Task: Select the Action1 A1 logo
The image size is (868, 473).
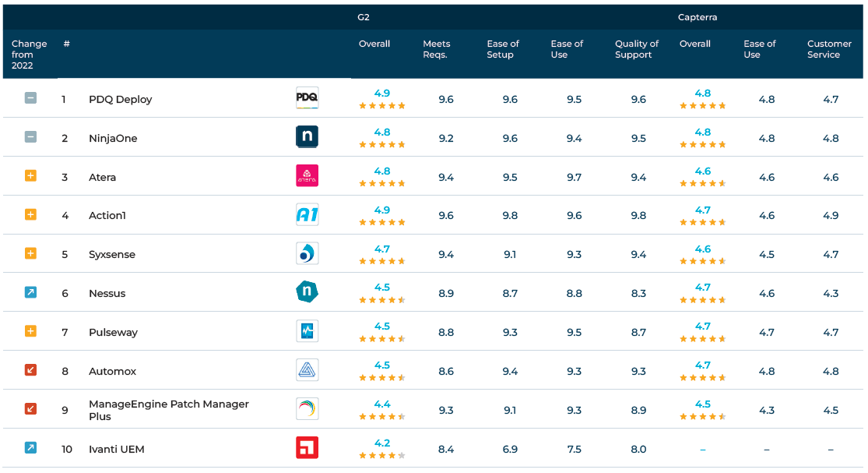Action: pyautogui.click(x=307, y=214)
